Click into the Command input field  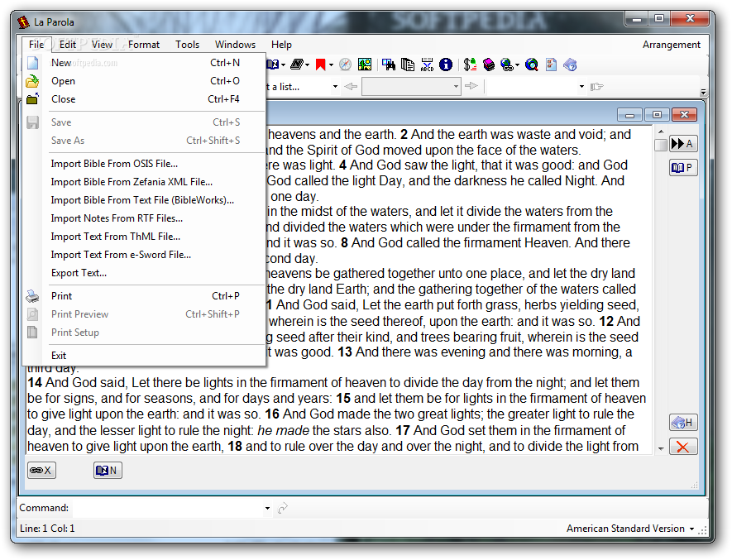click(169, 508)
